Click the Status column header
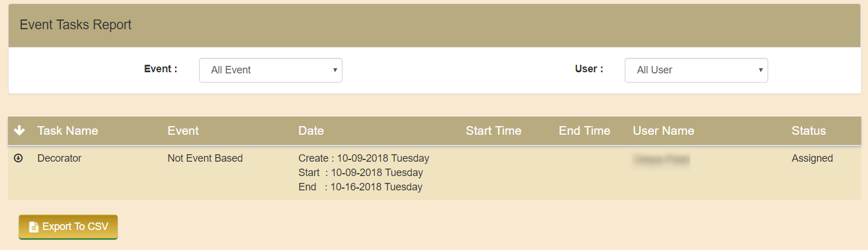The image size is (868, 250). [809, 131]
